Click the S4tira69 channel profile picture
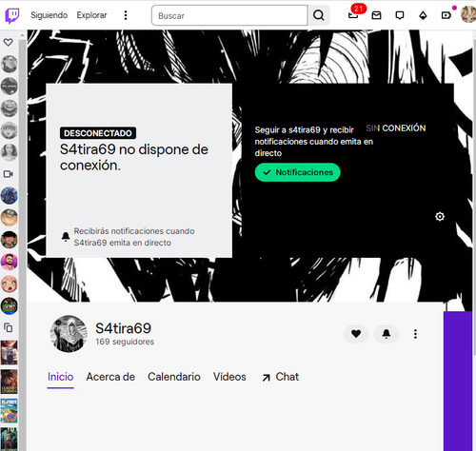The height and width of the screenshot is (451, 476). click(69, 334)
